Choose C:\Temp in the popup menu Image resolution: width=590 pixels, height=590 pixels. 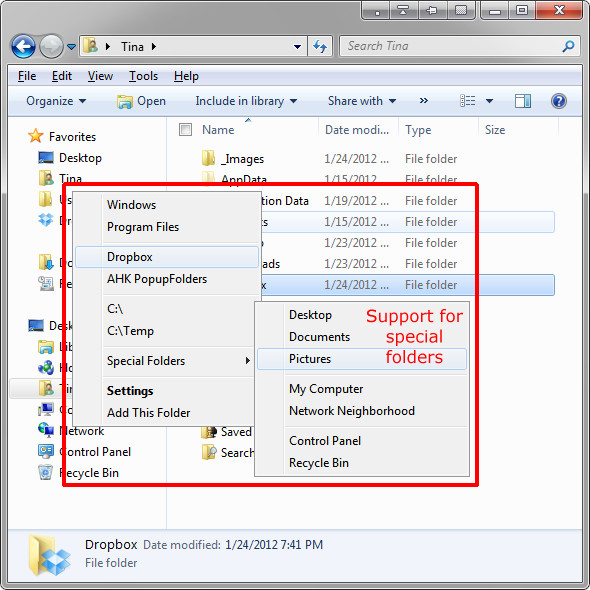pos(165,331)
